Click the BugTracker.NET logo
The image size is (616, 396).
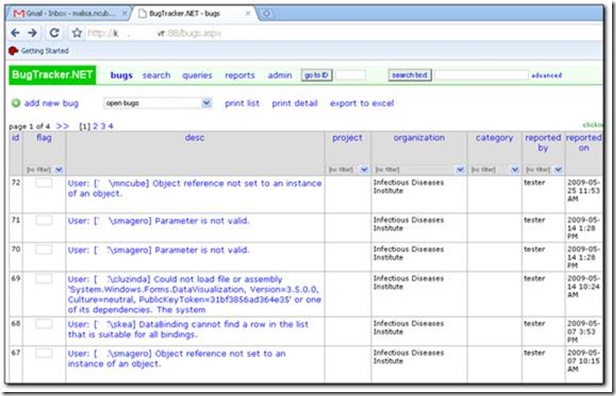tap(52, 75)
